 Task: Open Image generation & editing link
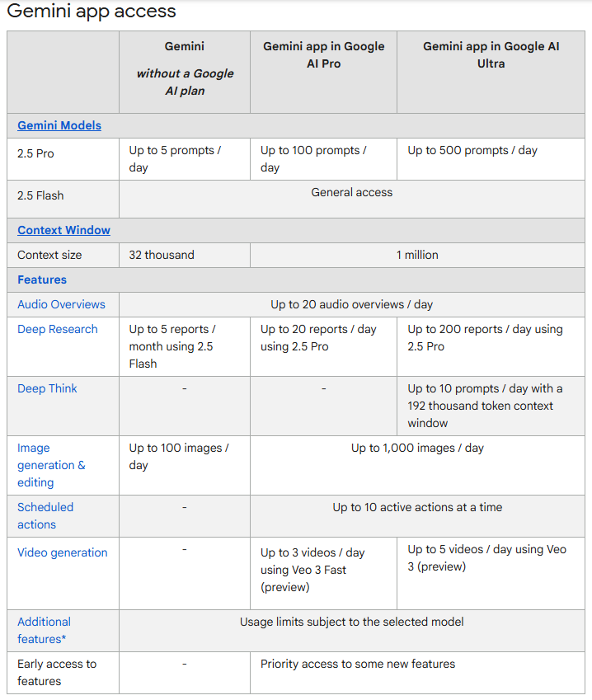coord(51,465)
